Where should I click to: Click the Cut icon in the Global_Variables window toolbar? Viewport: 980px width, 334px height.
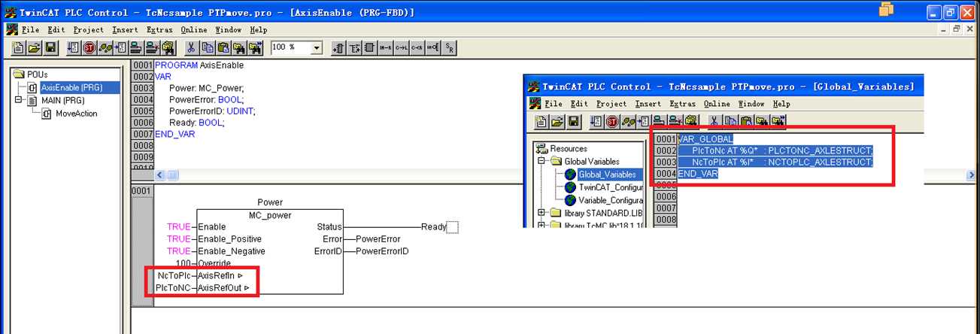pyautogui.click(x=714, y=121)
